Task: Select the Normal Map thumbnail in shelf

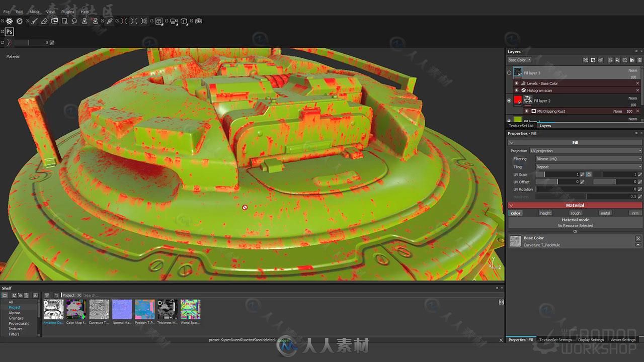Action: tap(122, 309)
